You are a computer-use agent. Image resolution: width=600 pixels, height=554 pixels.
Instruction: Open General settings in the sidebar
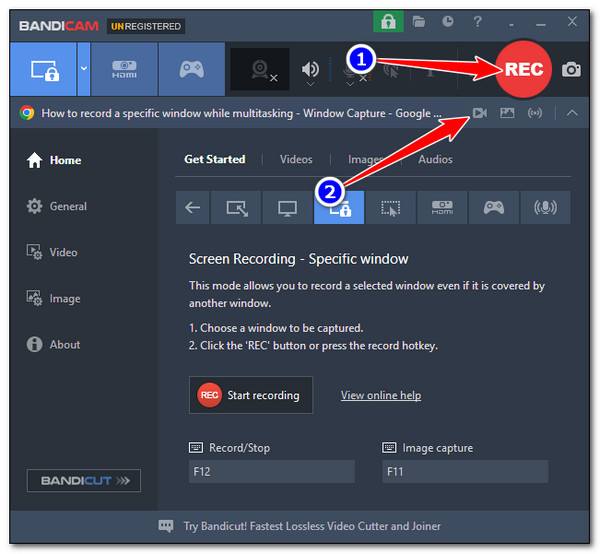pos(57,206)
